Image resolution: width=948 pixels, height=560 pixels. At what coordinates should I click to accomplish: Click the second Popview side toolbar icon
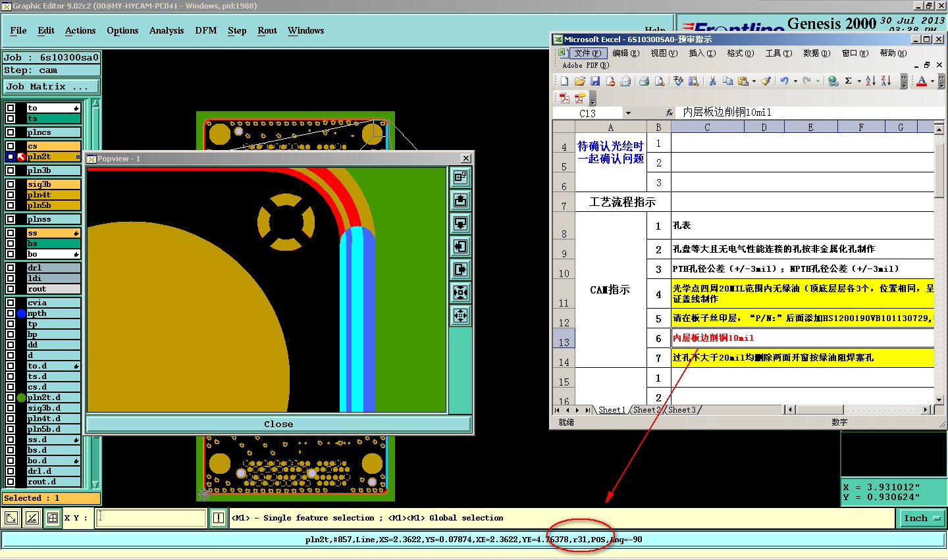[461, 200]
